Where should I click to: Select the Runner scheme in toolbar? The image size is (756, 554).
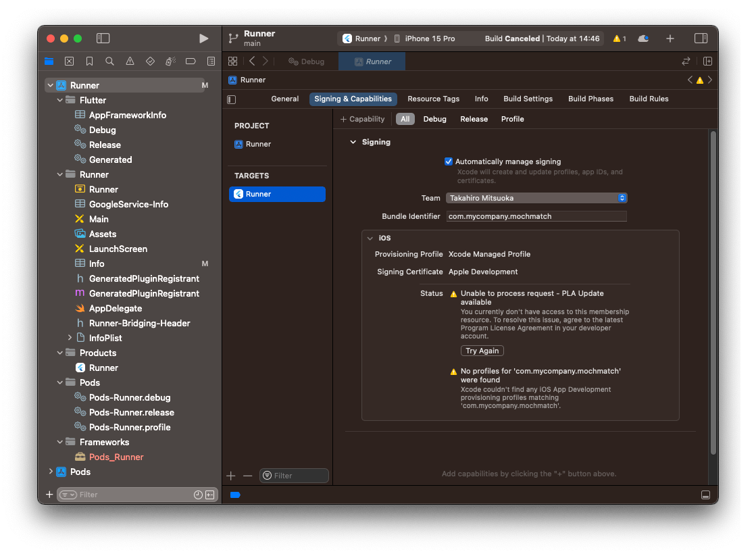point(361,39)
